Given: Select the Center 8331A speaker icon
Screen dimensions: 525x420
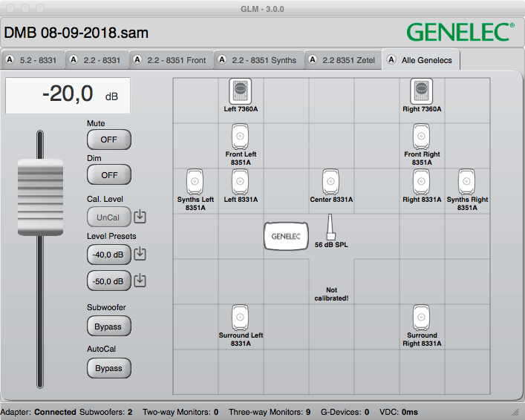Looking at the screenshot, I should coord(330,182).
